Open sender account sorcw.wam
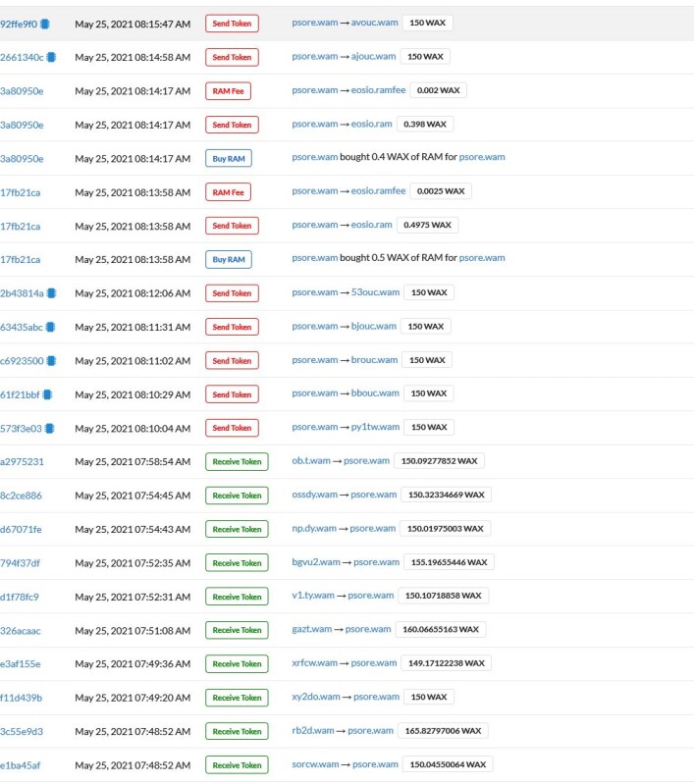Viewport: 694px width, 784px height. [316, 764]
